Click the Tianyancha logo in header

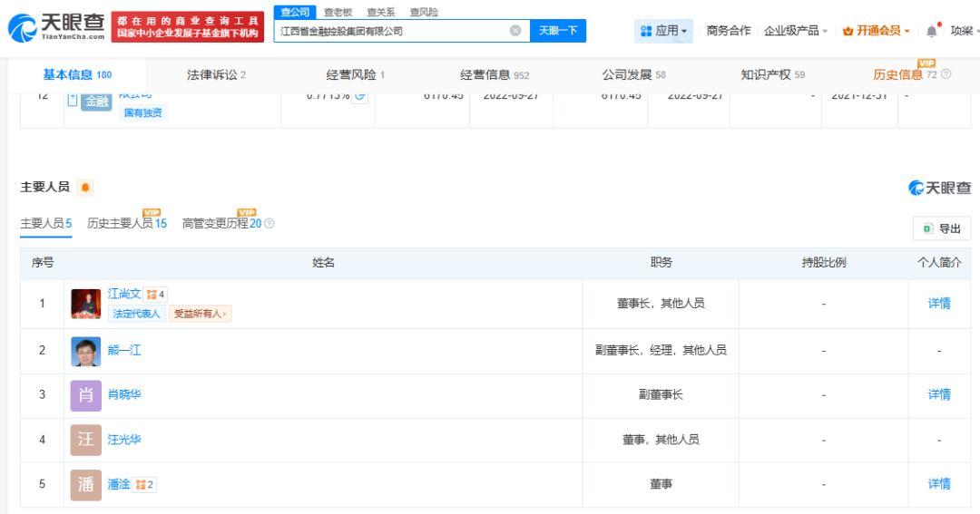click(56, 26)
